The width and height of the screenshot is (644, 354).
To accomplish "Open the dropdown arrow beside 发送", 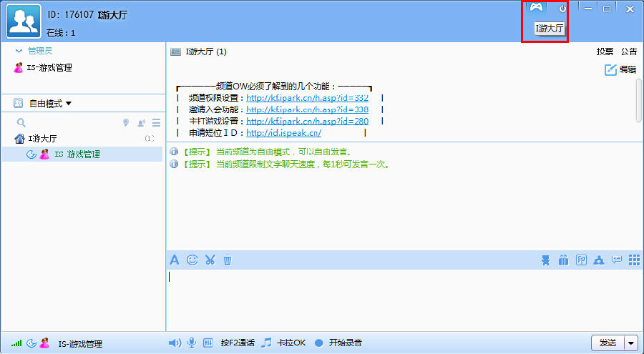I will 631,343.
